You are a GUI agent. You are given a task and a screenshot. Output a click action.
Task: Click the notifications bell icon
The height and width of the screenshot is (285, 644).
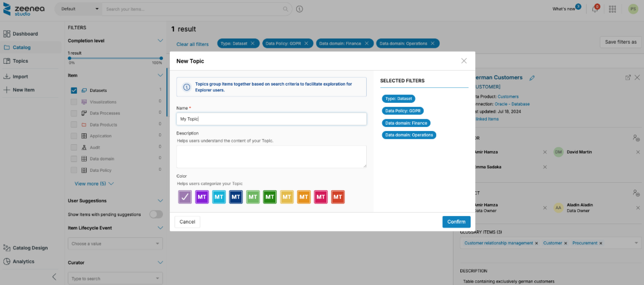(x=595, y=9)
